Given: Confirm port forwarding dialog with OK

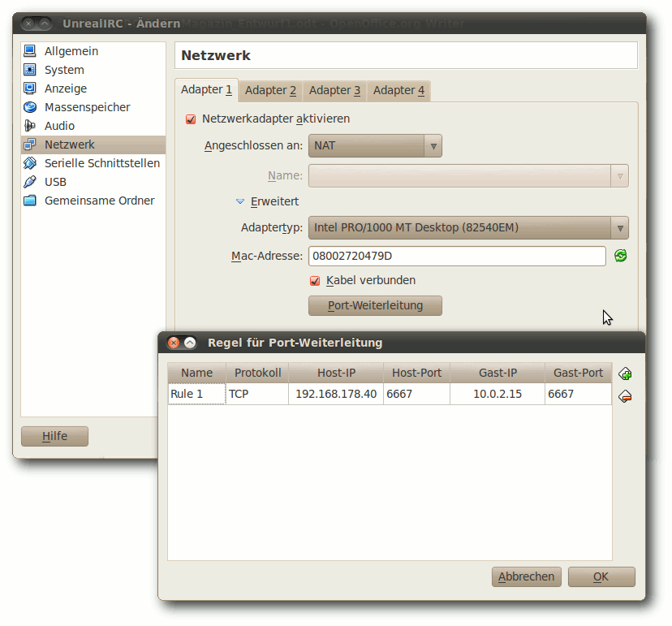Looking at the screenshot, I should (601, 576).
